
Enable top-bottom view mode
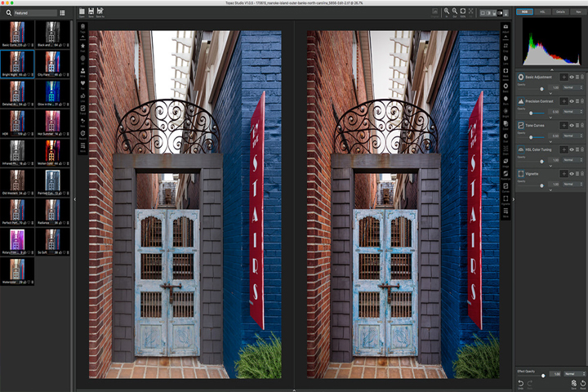[506, 13]
